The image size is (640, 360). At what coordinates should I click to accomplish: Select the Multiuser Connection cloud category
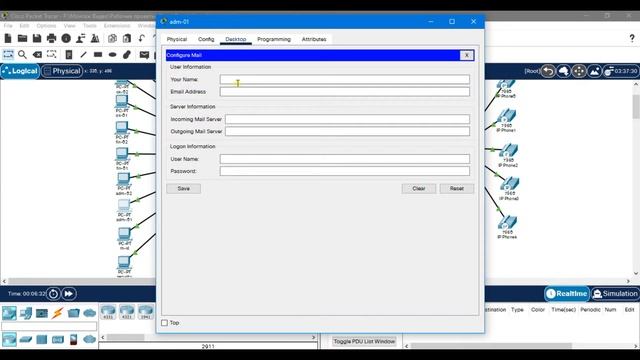coord(89,313)
